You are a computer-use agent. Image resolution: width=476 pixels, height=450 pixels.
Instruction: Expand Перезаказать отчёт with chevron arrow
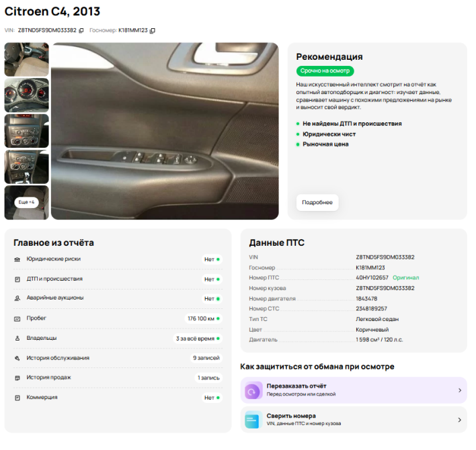(x=460, y=391)
